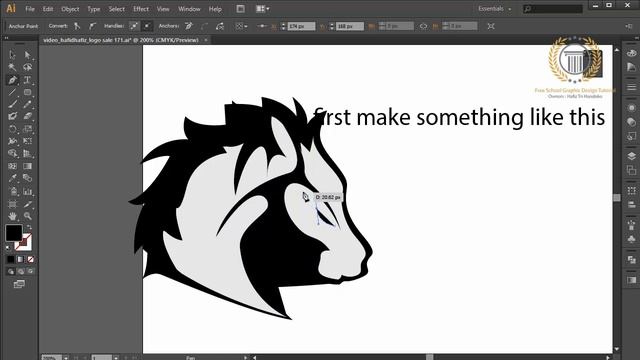Viewport: 640px width, 360px height.
Task: Select the Gradient tool
Action: 27,166
